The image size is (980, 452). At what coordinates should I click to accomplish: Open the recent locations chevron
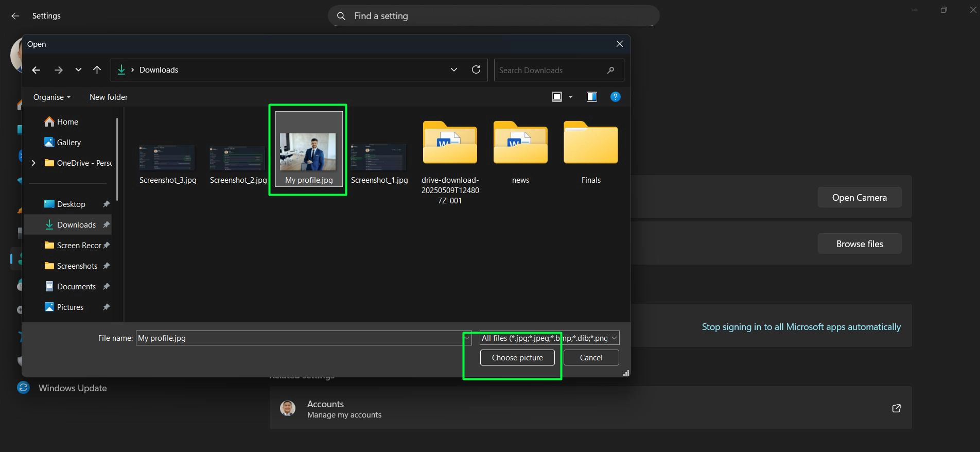pyautogui.click(x=78, y=70)
